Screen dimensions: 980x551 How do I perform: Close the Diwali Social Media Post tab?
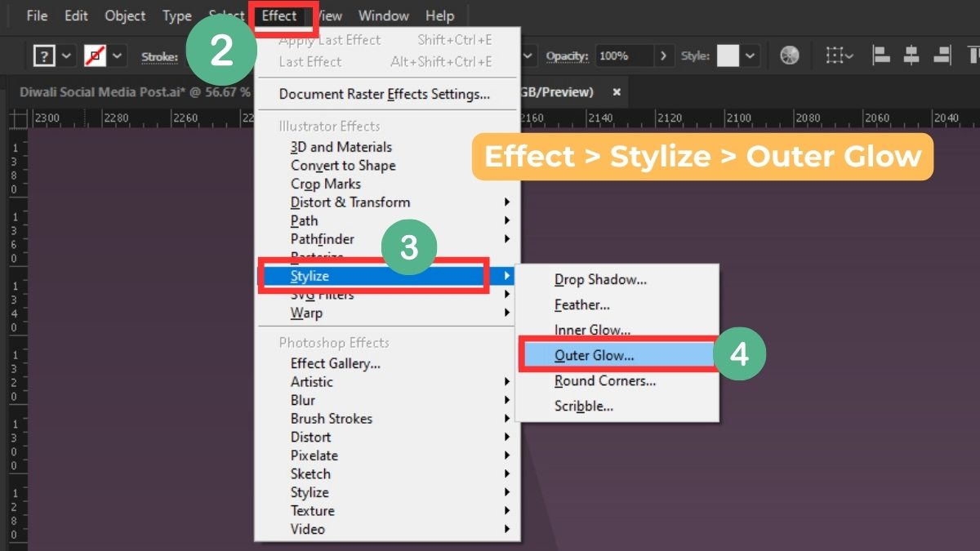[617, 92]
